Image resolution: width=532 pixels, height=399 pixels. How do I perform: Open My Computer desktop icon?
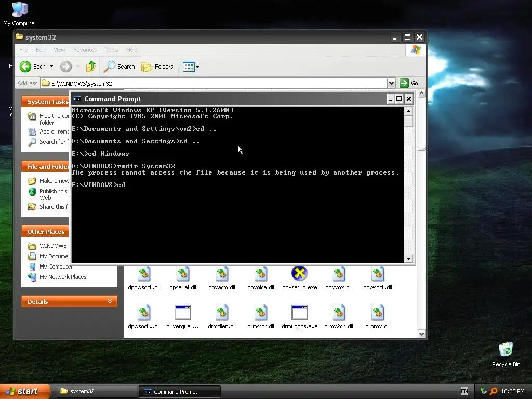[x=20, y=14]
